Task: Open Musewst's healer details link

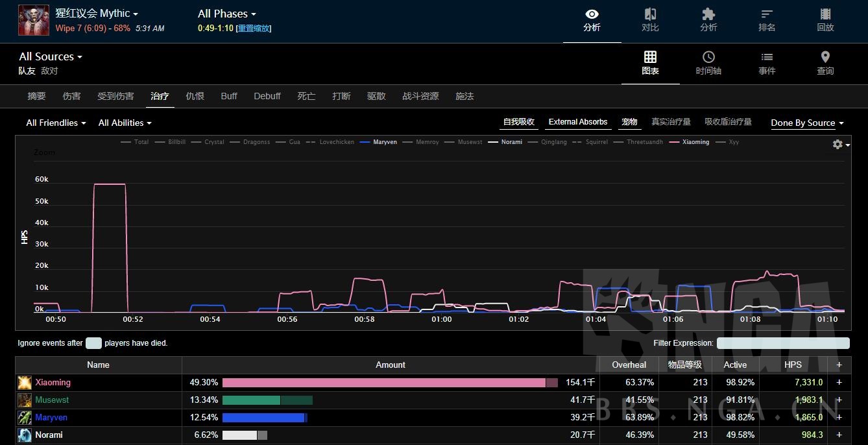Action: point(52,400)
